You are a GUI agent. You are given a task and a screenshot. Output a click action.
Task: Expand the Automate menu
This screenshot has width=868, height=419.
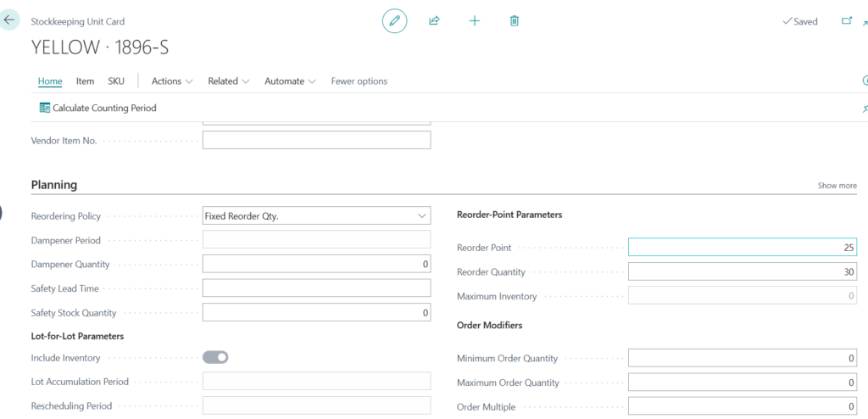290,81
